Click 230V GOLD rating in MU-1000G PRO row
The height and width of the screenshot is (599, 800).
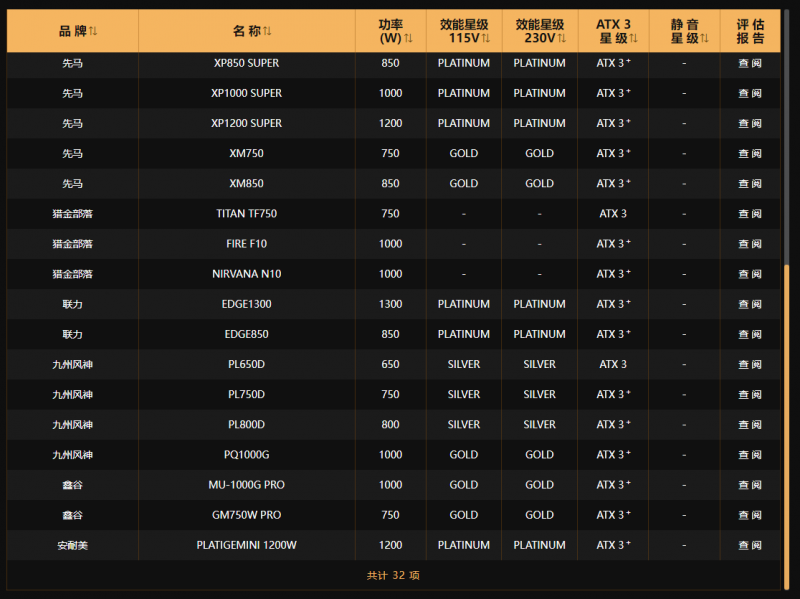point(539,485)
